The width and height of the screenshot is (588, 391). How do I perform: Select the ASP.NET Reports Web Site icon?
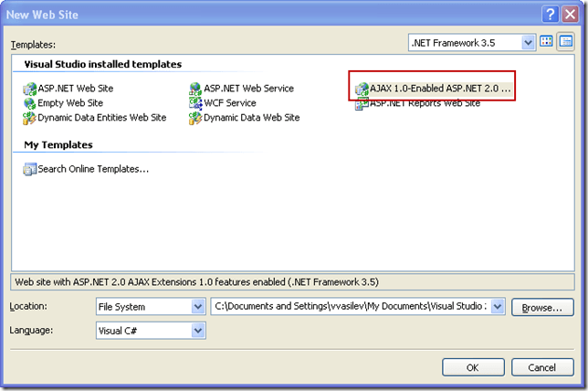[362, 103]
